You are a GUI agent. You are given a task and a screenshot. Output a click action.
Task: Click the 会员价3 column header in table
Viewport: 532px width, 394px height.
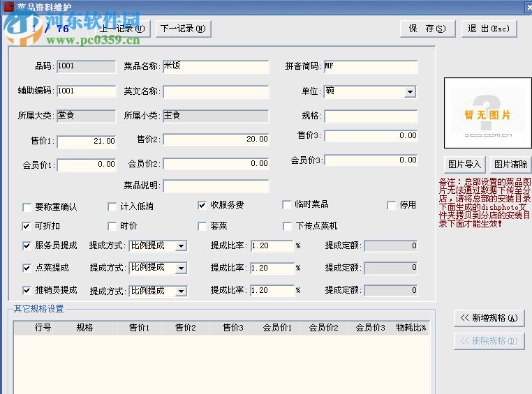point(370,328)
